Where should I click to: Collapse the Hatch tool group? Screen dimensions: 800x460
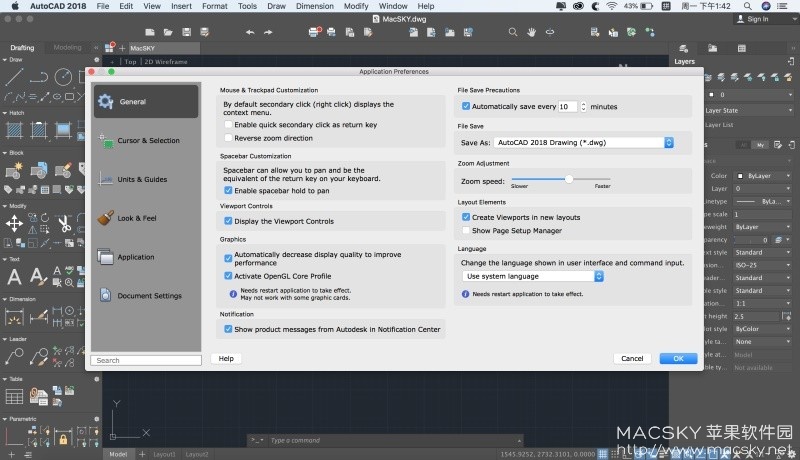(5, 113)
